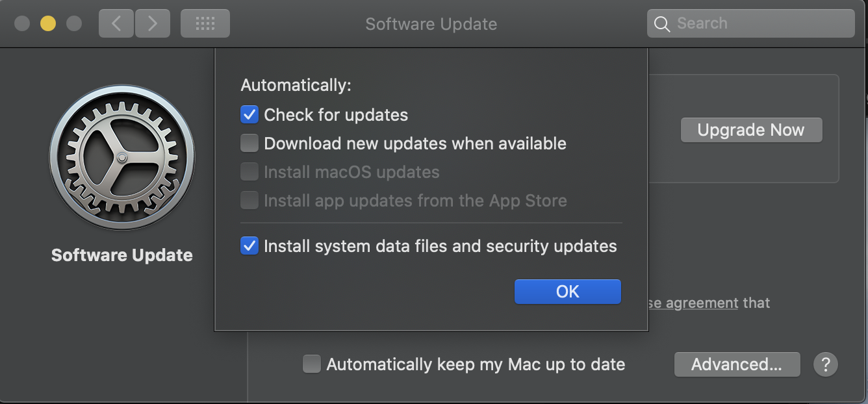Click the back navigation arrow

[116, 23]
